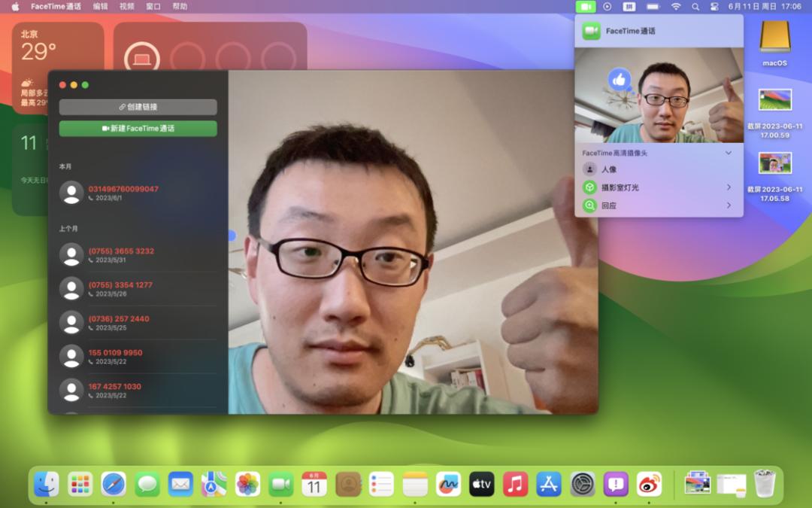
Task: Open Notes from the Dock
Action: click(415, 484)
